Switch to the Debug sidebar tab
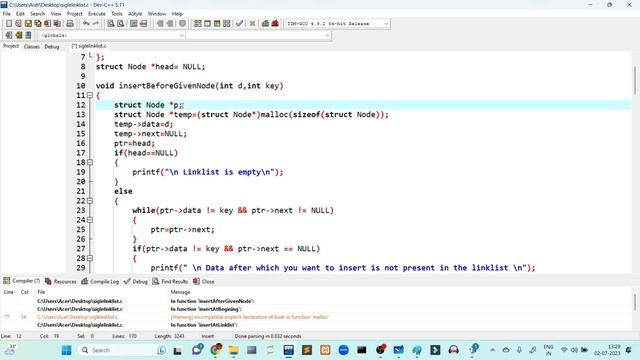The height and width of the screenshot is (360, 640). 52,47
